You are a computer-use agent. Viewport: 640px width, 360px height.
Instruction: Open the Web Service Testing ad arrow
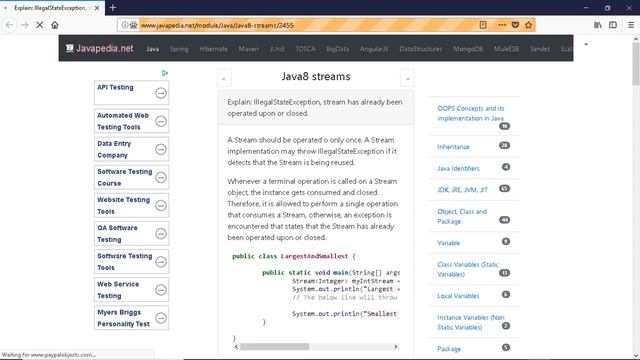161,290
